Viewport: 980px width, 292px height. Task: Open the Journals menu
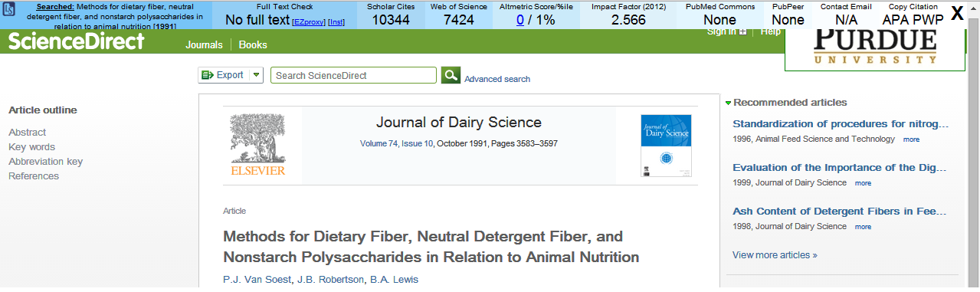tap(204, 44)
